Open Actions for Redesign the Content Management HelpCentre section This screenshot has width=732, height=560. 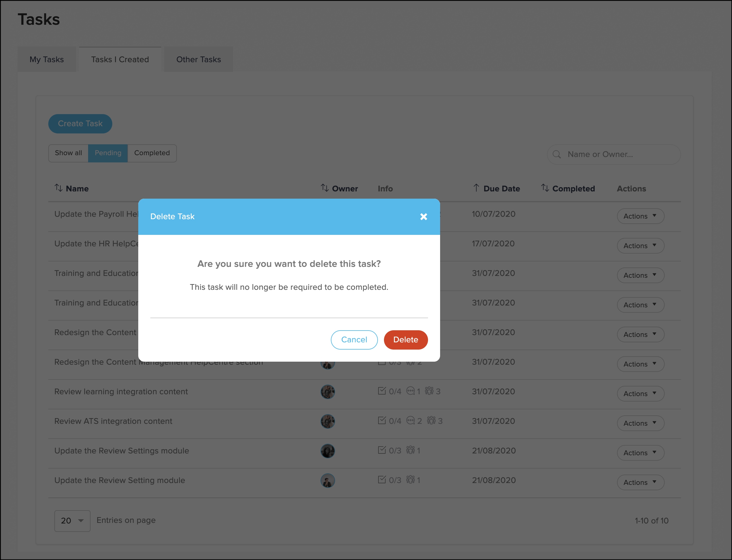(640, 364)
